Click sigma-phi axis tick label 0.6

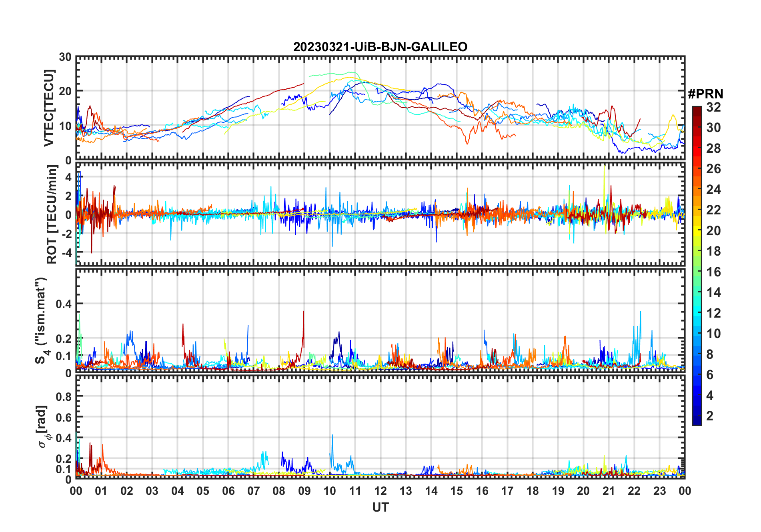click(64, 417)
